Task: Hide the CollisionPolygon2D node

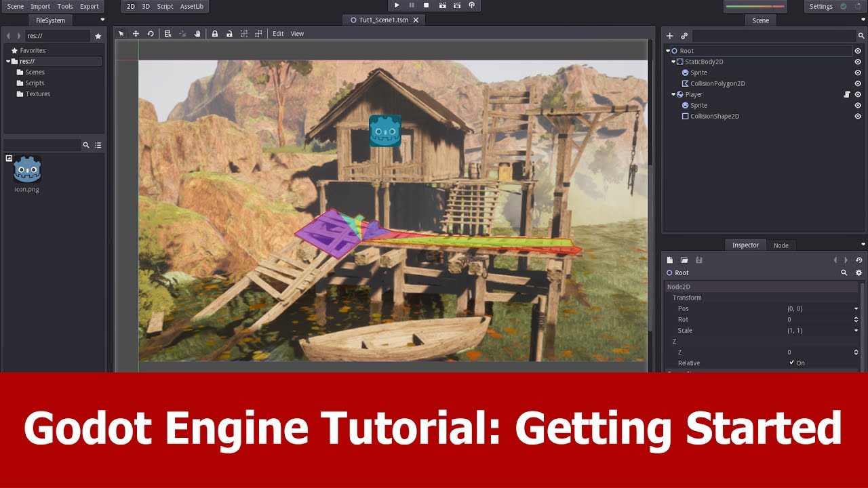Action: point(858,83)
